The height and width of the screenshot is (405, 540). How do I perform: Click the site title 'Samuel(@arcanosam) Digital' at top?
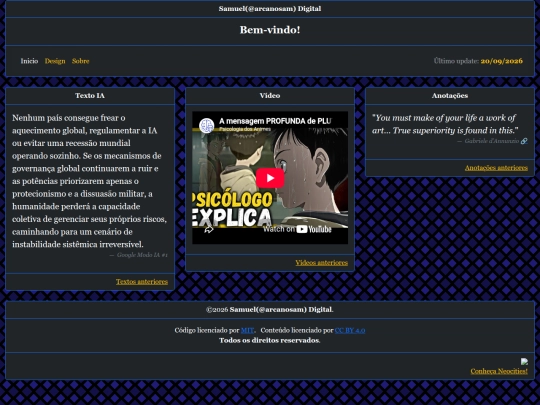point(270,9)
